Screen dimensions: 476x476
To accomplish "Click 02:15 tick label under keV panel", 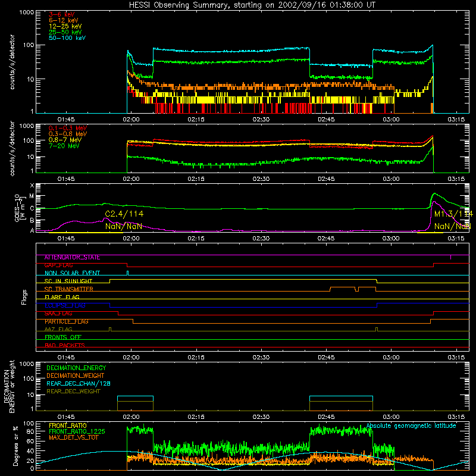I will pyautogui.click(x=196, y=120).
